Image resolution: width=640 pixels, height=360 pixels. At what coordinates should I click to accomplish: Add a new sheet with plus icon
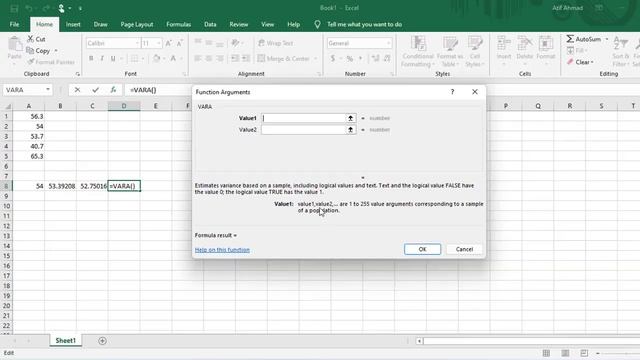102,340
